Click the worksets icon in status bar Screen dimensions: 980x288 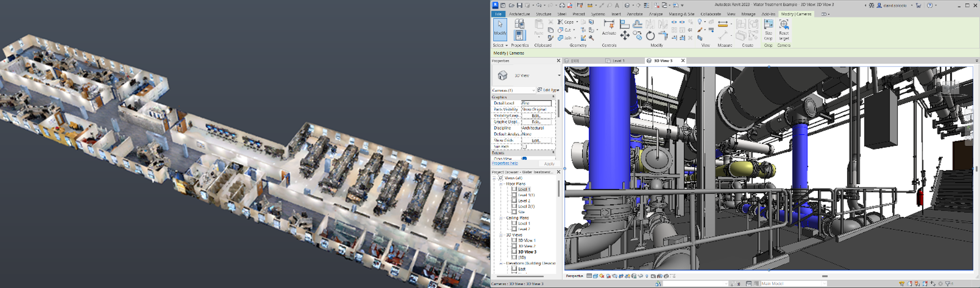click(x=658, y=283)
